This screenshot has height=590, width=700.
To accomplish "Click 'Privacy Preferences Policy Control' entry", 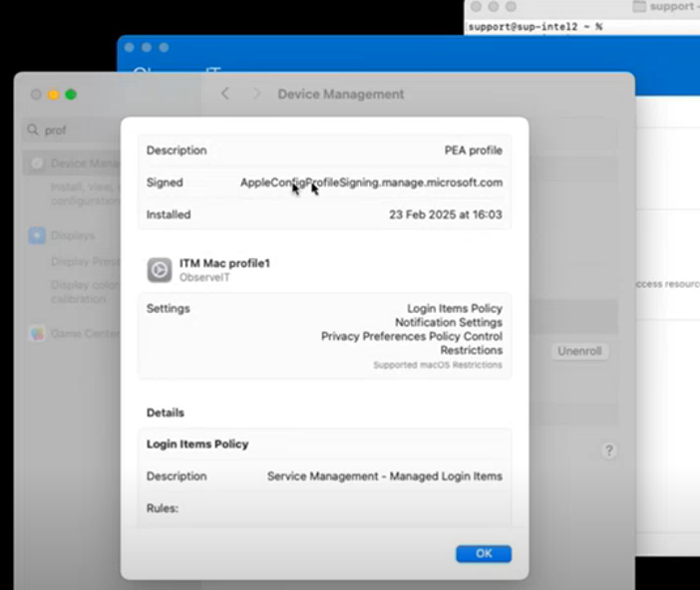I will tap(412, 336).
